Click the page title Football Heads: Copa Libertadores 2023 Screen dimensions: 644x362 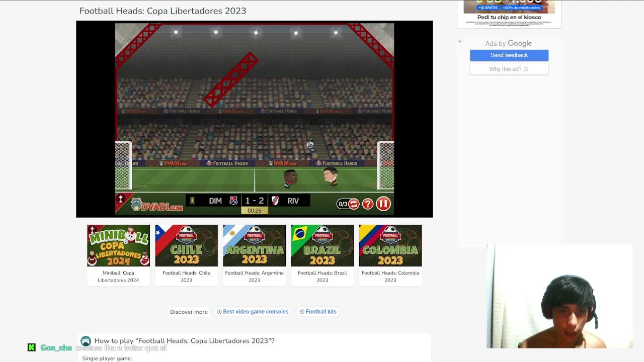[x=163, y=11]
